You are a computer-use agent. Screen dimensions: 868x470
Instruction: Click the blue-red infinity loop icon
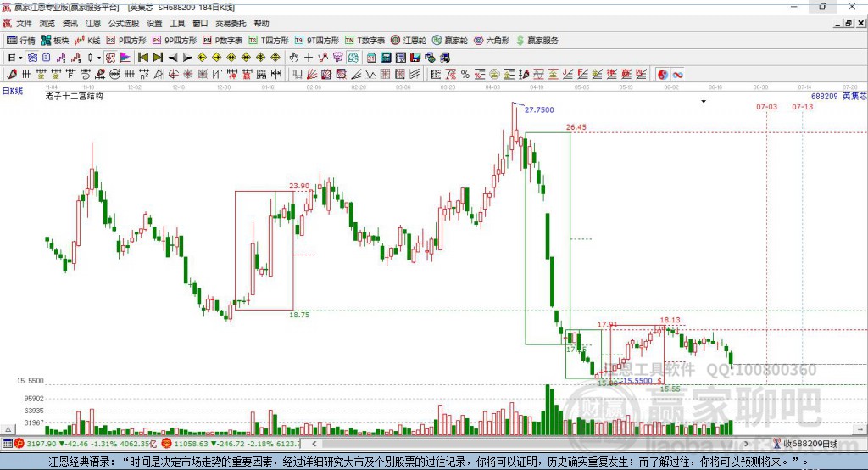[x=677, y=74]
